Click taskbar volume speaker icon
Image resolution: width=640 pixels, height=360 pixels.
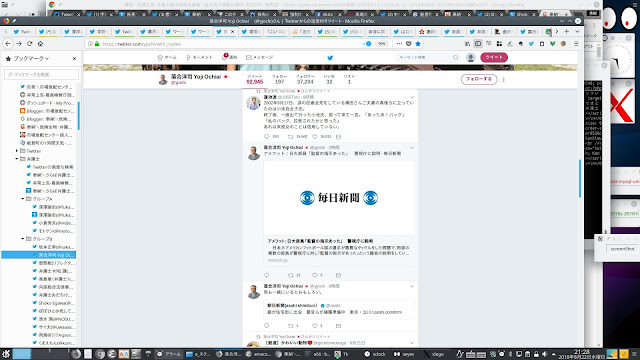point(544,354)
